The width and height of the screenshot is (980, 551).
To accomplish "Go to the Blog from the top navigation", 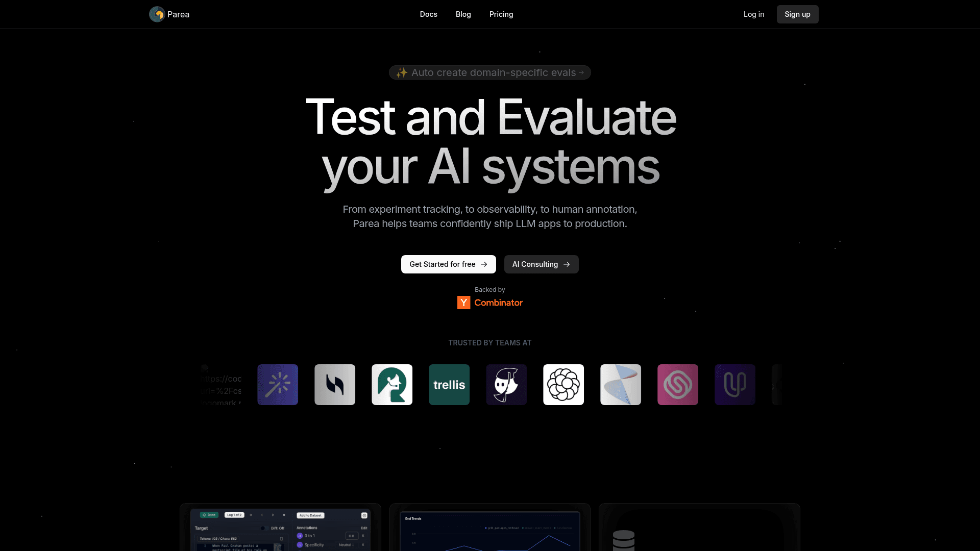I will (x=463, y=14).
